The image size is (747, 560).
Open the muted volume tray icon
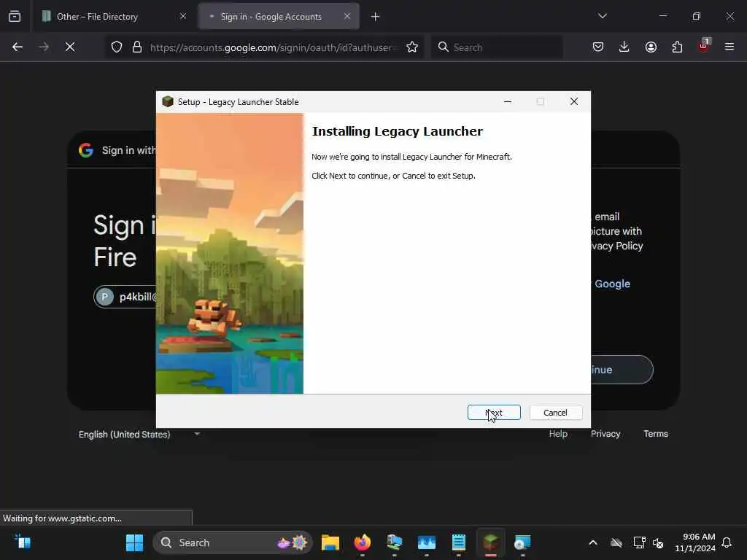(658, 542)
